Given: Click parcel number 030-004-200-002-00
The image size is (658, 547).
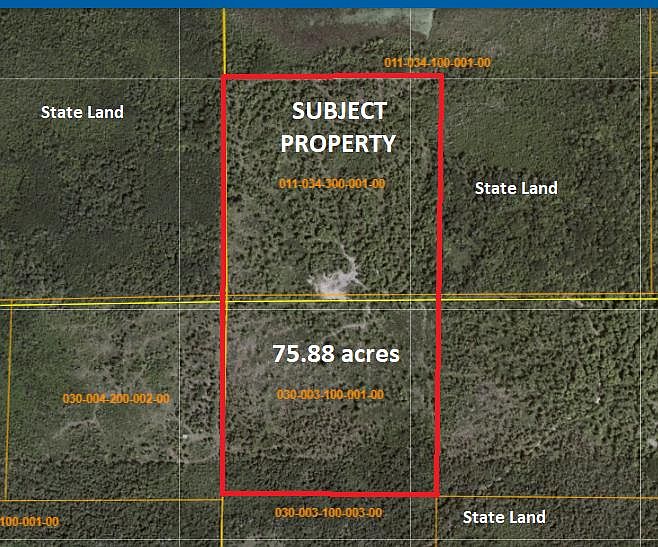Looking at the screenshot, I should coord(116,398).
